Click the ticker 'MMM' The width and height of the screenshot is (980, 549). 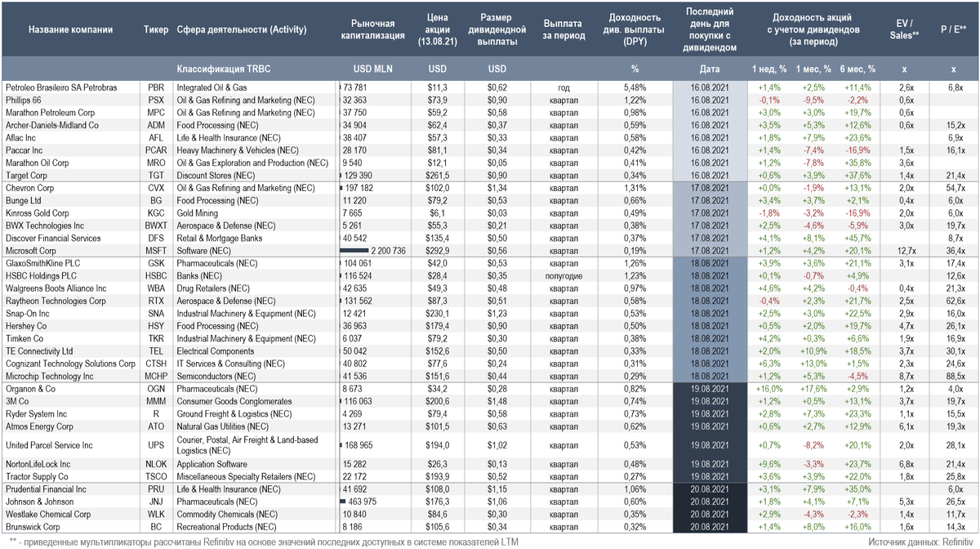156,402
